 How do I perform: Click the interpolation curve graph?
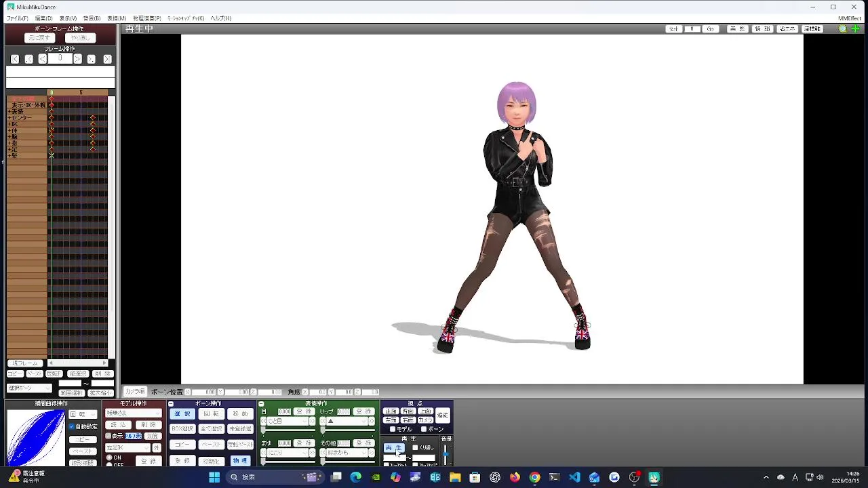click(x=35, y=438)
